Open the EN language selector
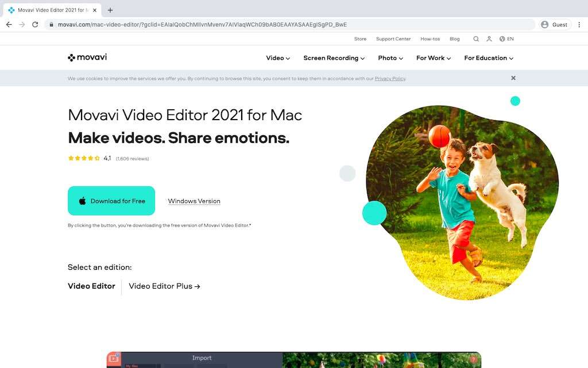588x368 pixels. point(506,39)
